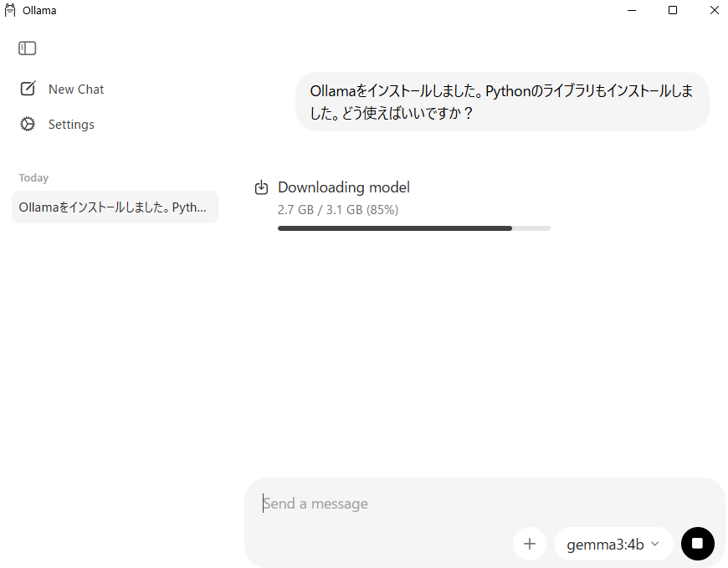This screenshot has height=568, width=728.
Task: Click the 2.7 GB / 3.1 GB progress text
Action: [338, 210]
